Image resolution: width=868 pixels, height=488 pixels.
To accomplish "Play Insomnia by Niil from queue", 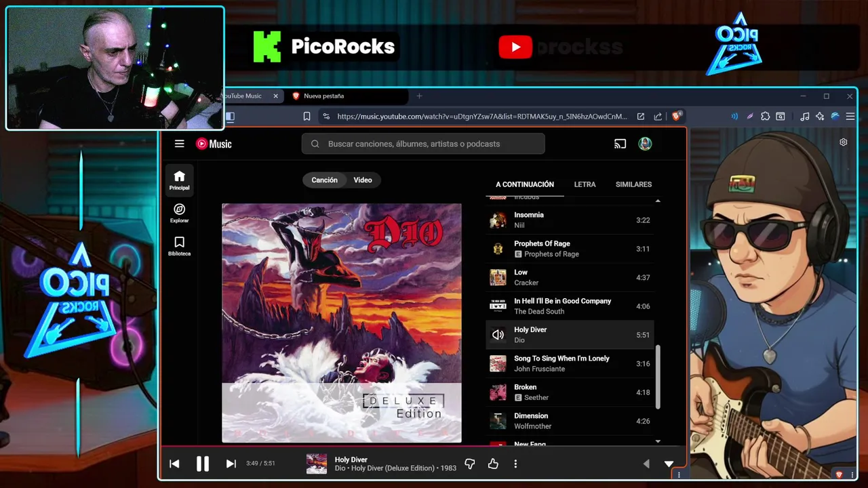I will coord(570,220).
